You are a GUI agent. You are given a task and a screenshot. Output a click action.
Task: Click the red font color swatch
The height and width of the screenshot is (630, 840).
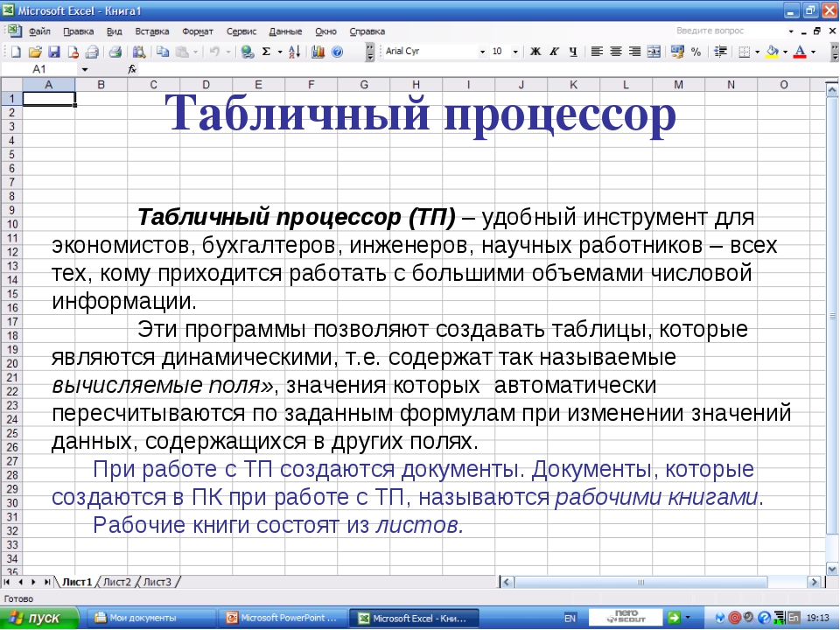pos(799,52)
